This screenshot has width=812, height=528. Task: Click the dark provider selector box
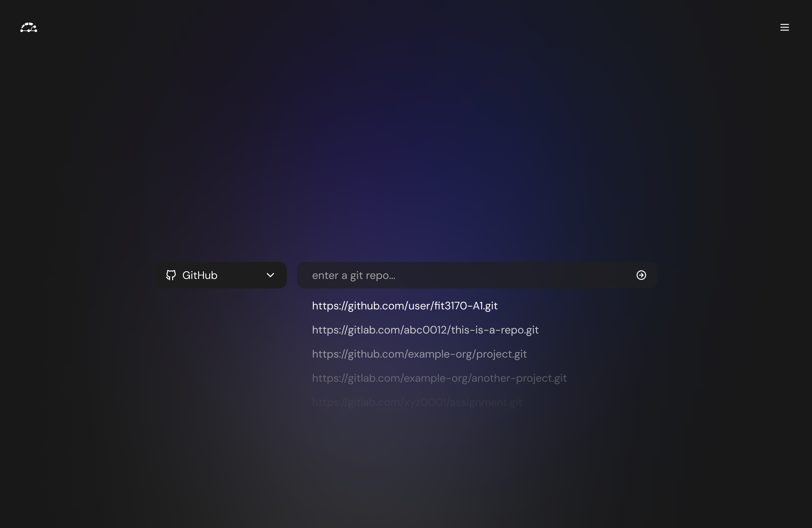tap(221, 275)
